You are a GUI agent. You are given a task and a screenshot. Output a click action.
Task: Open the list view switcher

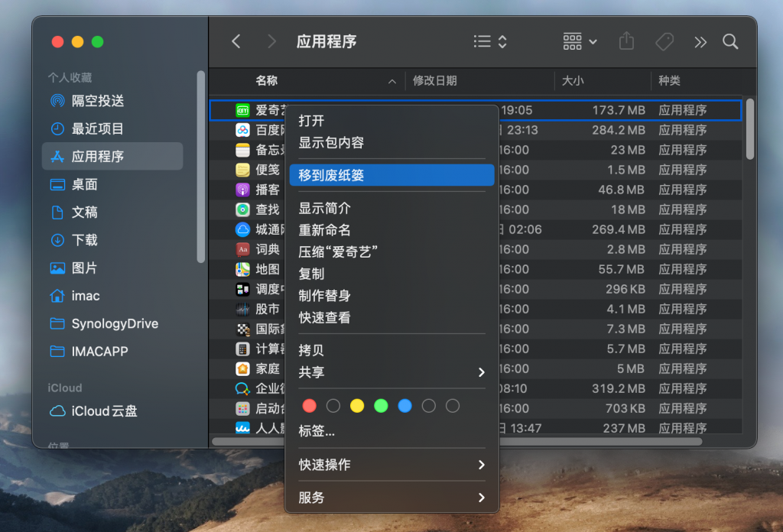click(490, 41)
